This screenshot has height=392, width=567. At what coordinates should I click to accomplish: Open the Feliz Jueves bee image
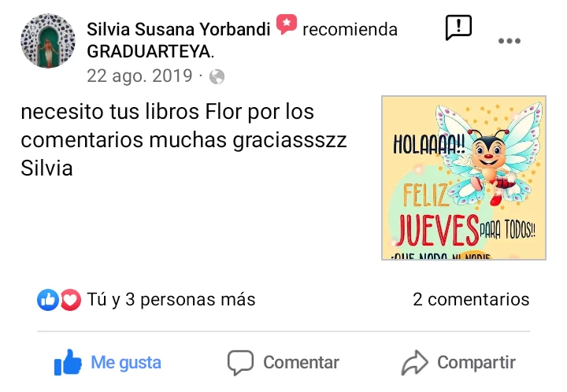(x=464, y=178)
